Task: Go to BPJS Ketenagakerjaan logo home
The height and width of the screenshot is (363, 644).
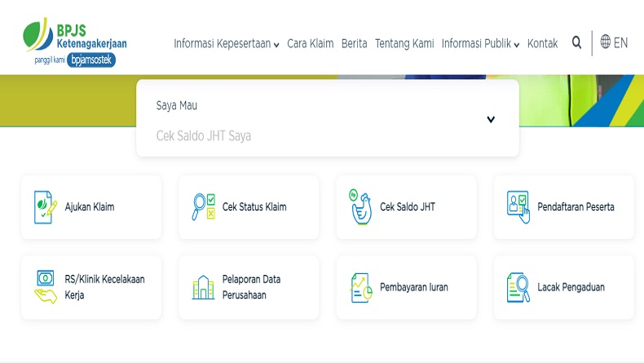Action: (75, 42)
